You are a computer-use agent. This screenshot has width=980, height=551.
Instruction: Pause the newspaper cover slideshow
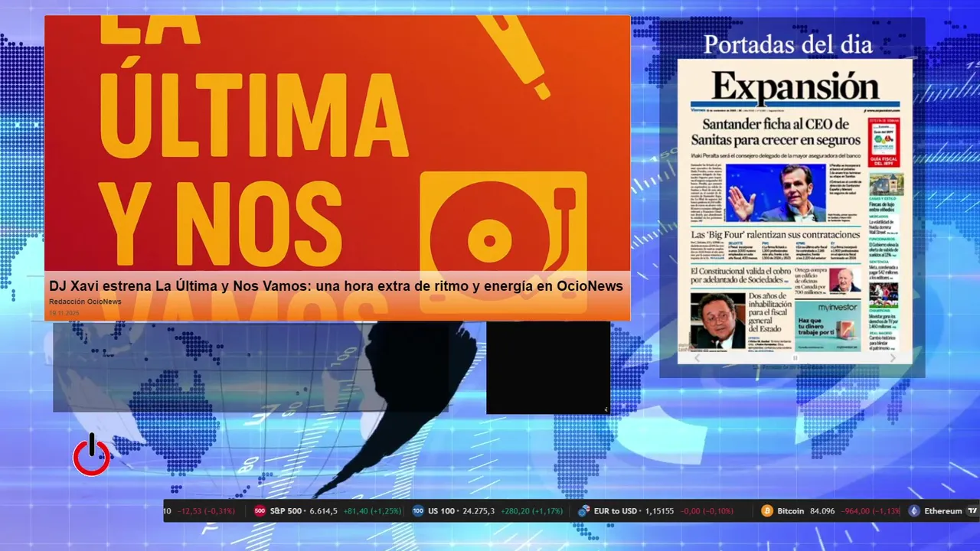click(795, 357)
